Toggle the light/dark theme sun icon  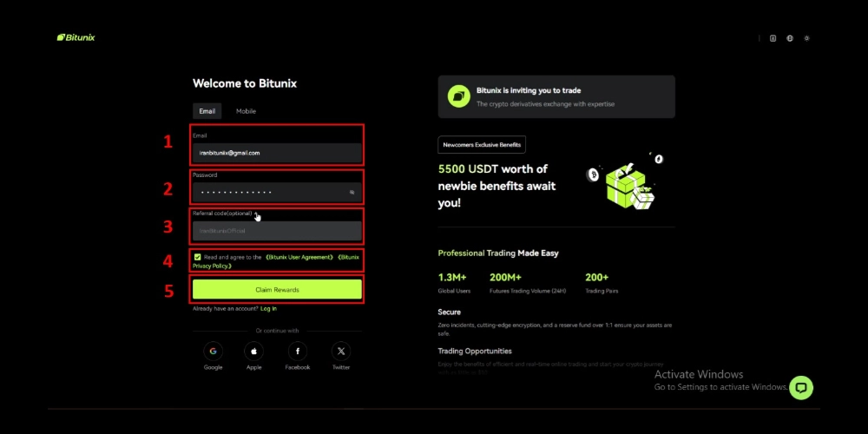807,38
